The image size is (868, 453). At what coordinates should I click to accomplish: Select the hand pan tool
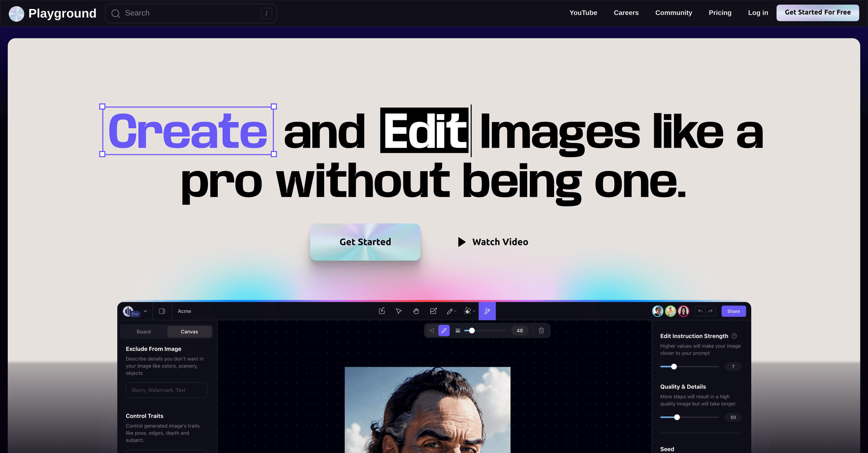[x=416, y=311]
